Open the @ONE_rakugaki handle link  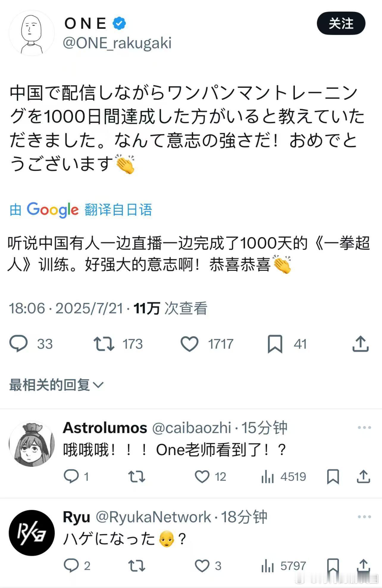(x=117, y=43)
